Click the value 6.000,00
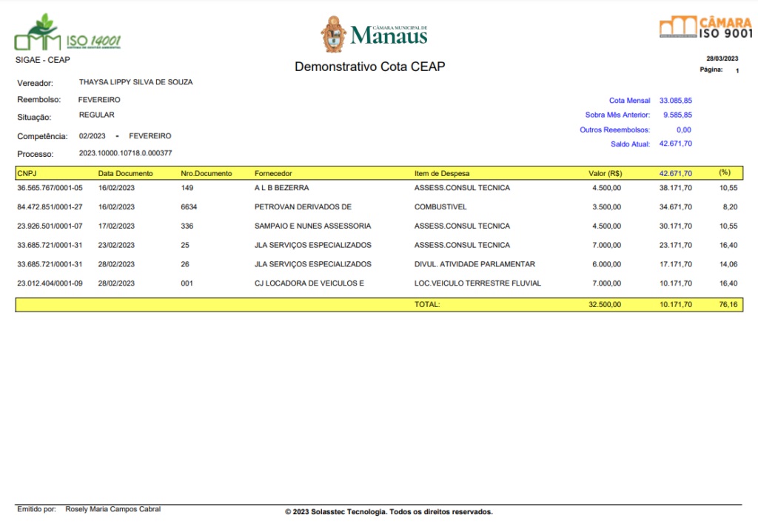The image size is (758, 532). [x=607, y=264]
